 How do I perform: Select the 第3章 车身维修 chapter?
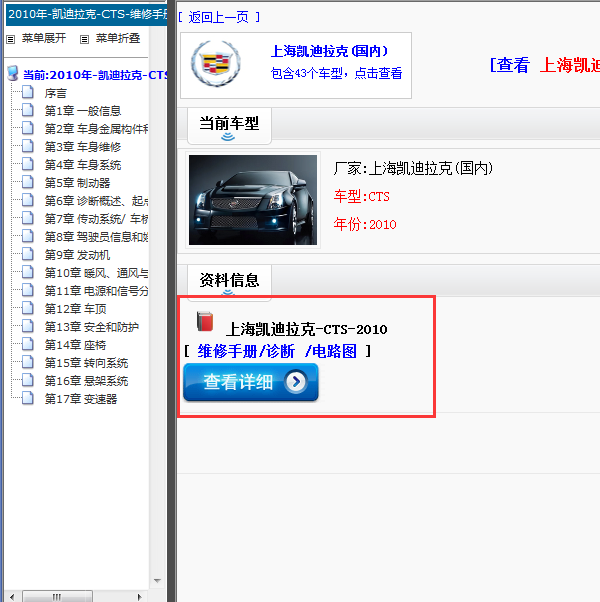[83, 147]
